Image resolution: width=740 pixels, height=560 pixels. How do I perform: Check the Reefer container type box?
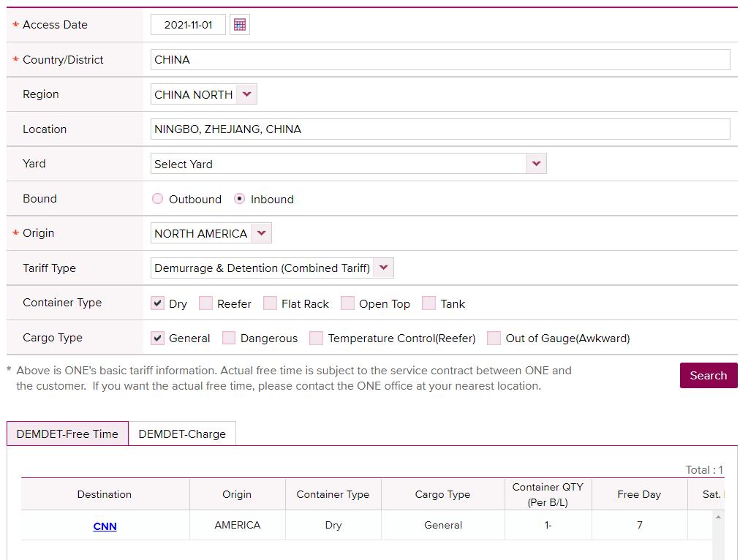(205, 303)
